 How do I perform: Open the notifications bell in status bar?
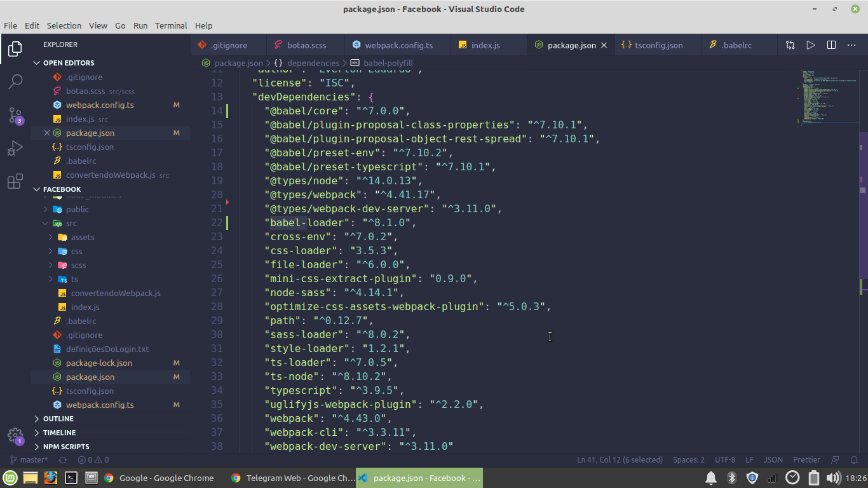(x=855, y=459)
